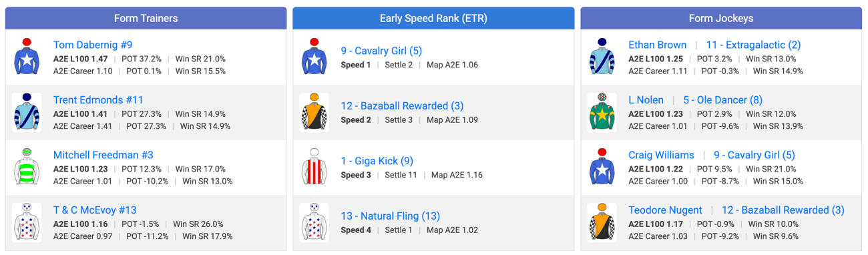Click Ole Dancer green yellow-star silks icon
Viewport: 868px width, 255px height.
(602, 112)
